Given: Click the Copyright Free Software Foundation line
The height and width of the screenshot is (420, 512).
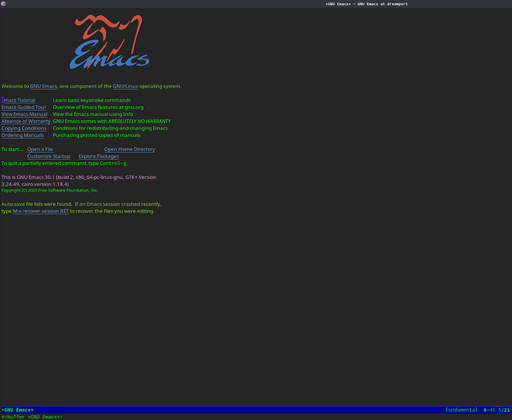Looking at the screenshot, I should pyautogui.click(x=50, y=191).
